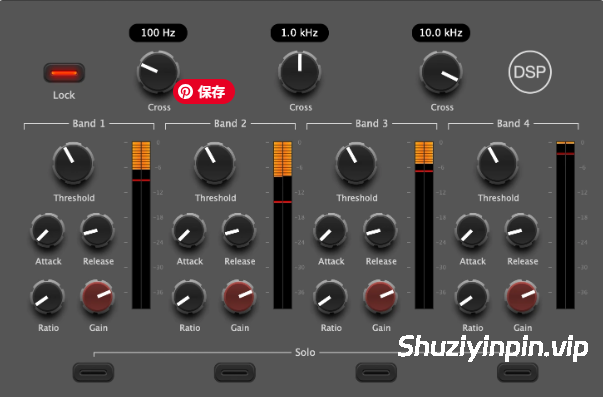Click Band 4 red Gain knob
Screen dimensions: 603x397
522,297
